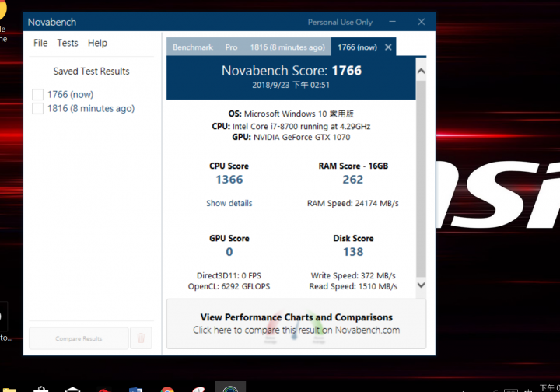Click the results pane vertical scrollbar thumb

pyautogui.click(x=421, y=179)
